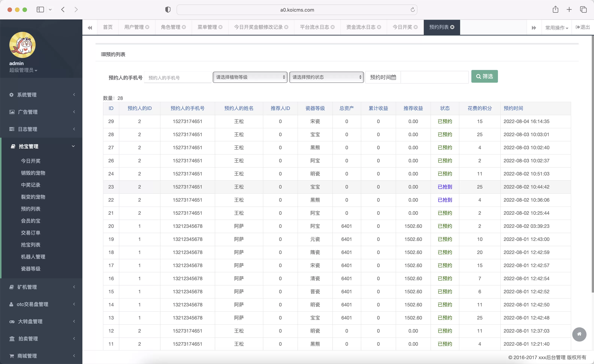Click 已抢到 status in row 23
Screen dimensions: 594x364
click(445, 187)
